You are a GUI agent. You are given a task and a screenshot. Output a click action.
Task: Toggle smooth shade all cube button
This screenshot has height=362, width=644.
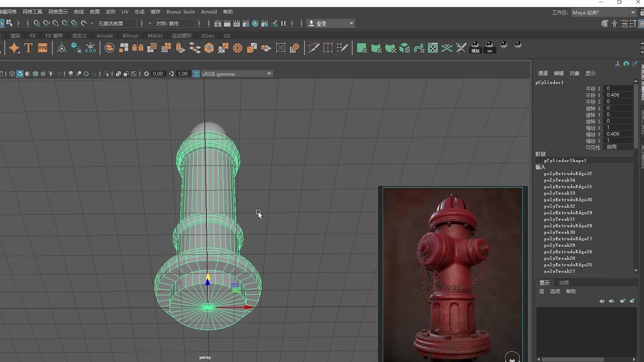click(x=20, y=74)
